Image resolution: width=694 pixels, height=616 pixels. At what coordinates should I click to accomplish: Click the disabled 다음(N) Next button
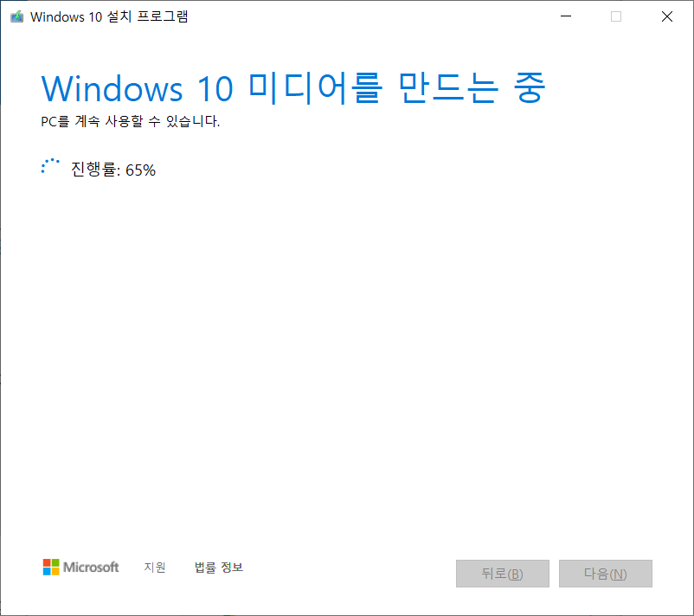(605, 574)
